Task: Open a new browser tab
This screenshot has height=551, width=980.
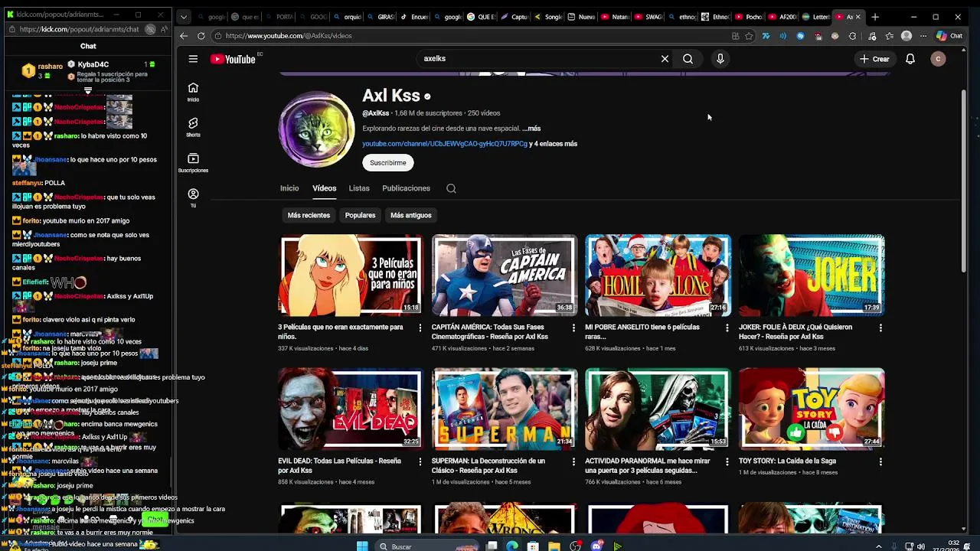Action: pos(875,17)
